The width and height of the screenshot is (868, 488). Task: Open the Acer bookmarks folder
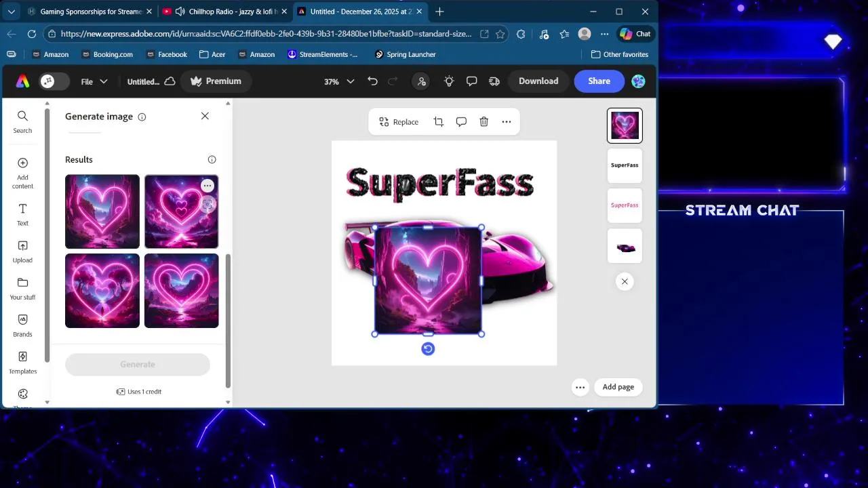212,54
